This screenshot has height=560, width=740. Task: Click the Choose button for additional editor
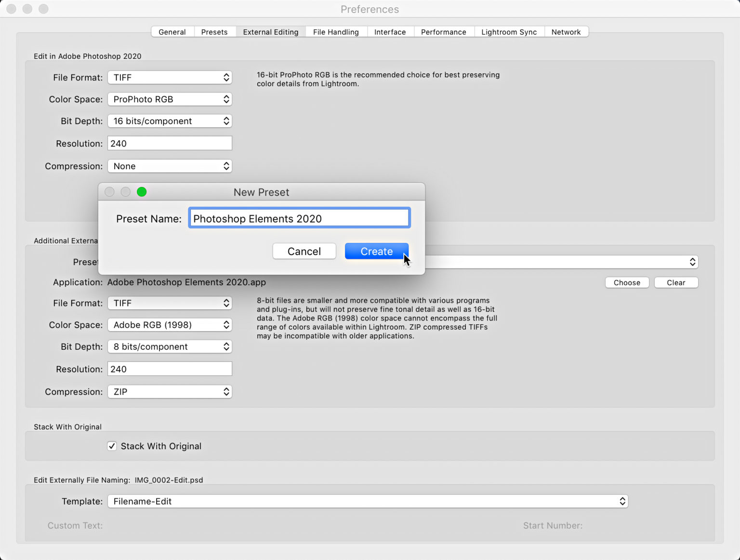(x=626, y=282)
